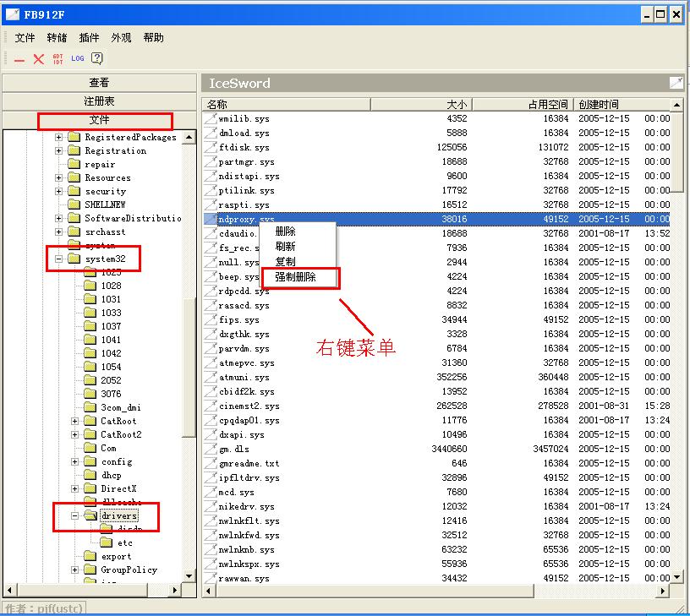
Task: Choose 复制 in the right-click menu
Action: [285, 262]
